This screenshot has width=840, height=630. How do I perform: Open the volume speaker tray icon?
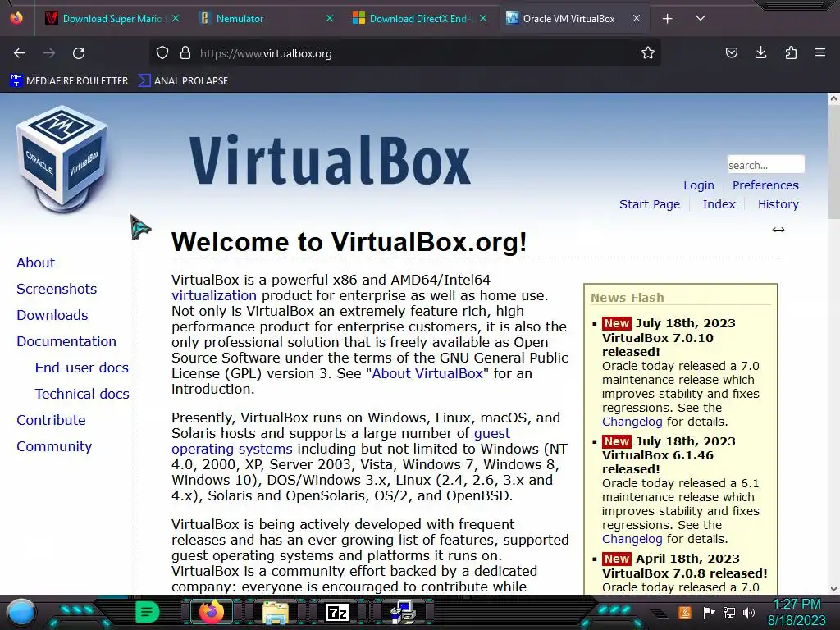tap(749, 612)
